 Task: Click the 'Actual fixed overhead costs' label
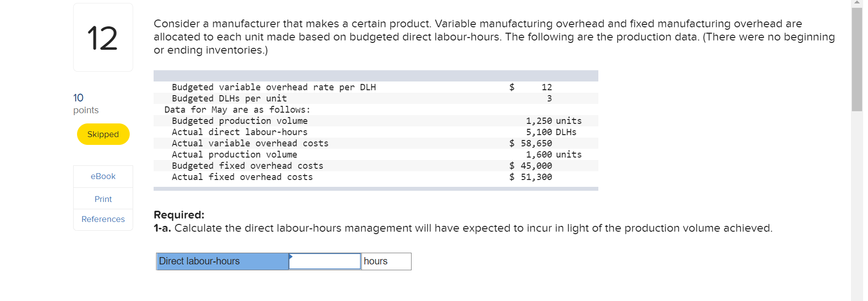(x=242, y=177)
